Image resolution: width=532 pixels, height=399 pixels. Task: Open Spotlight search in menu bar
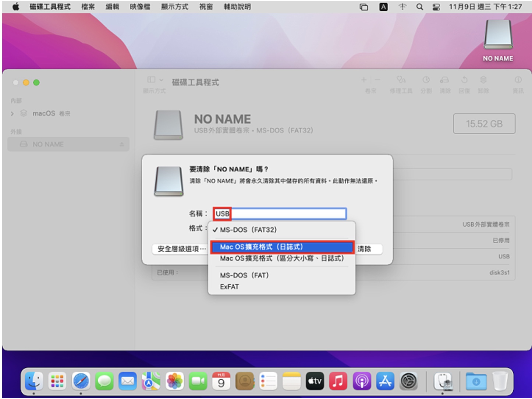(x=419, y=7)
